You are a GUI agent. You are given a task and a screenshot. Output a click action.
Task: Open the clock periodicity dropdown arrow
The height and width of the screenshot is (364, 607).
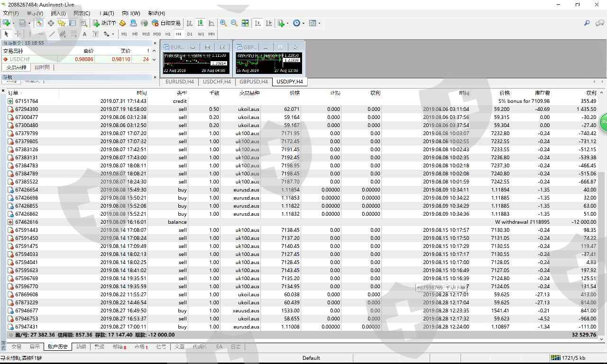point(303,23)
